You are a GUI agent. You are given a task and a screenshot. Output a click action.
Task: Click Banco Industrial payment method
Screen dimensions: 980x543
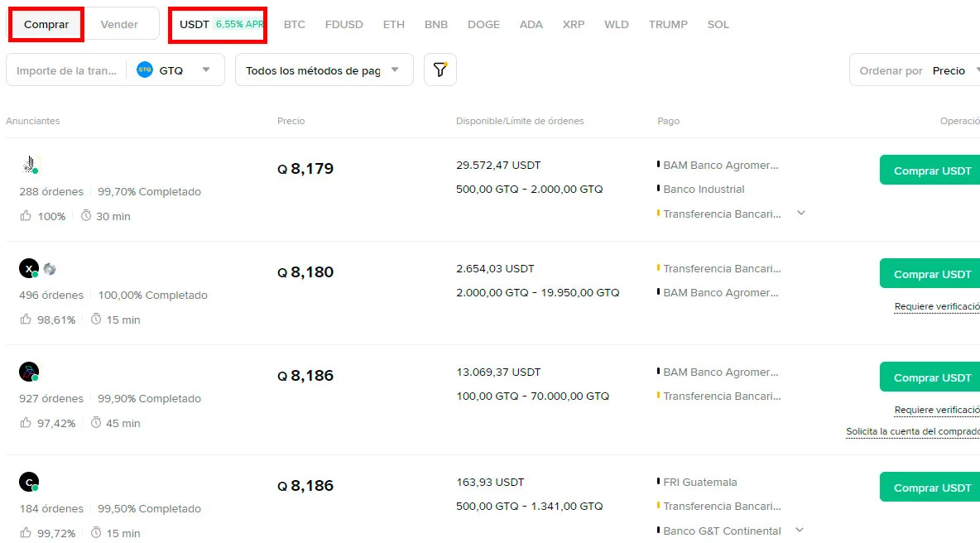[x=704, y=189]
